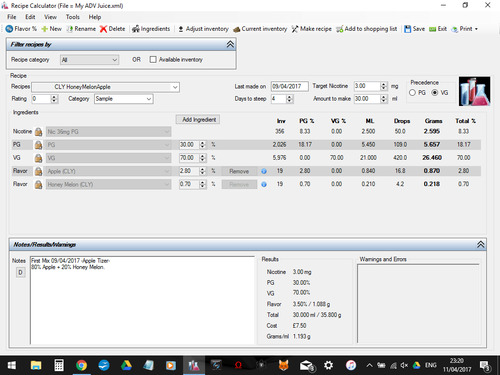500x375 pixels.
Task: Select VG precedence radio button
Action: (x=435, y=93)
